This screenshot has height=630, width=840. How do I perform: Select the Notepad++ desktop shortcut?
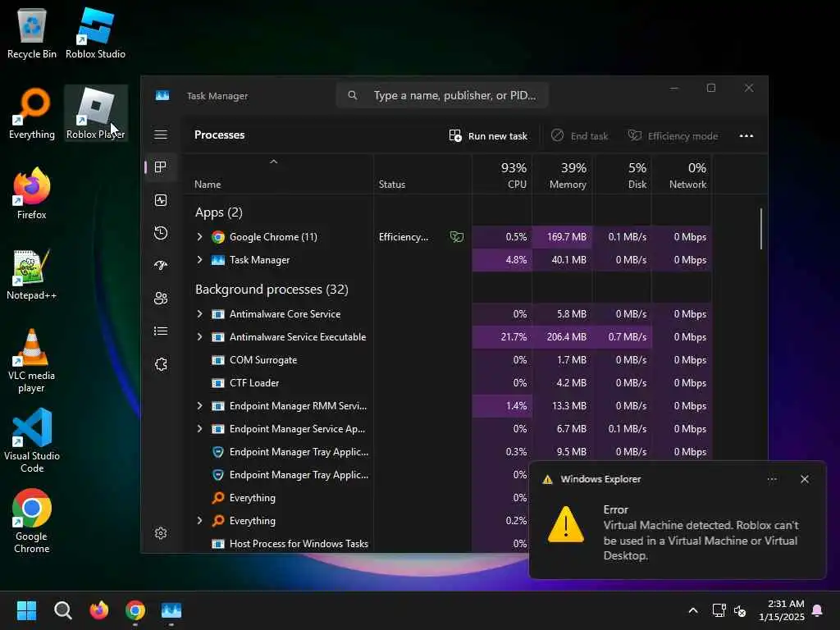tap(32, 274)
